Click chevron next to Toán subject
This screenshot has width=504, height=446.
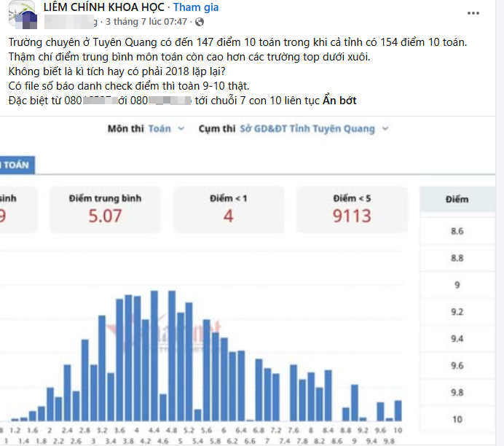pos(181,128)
